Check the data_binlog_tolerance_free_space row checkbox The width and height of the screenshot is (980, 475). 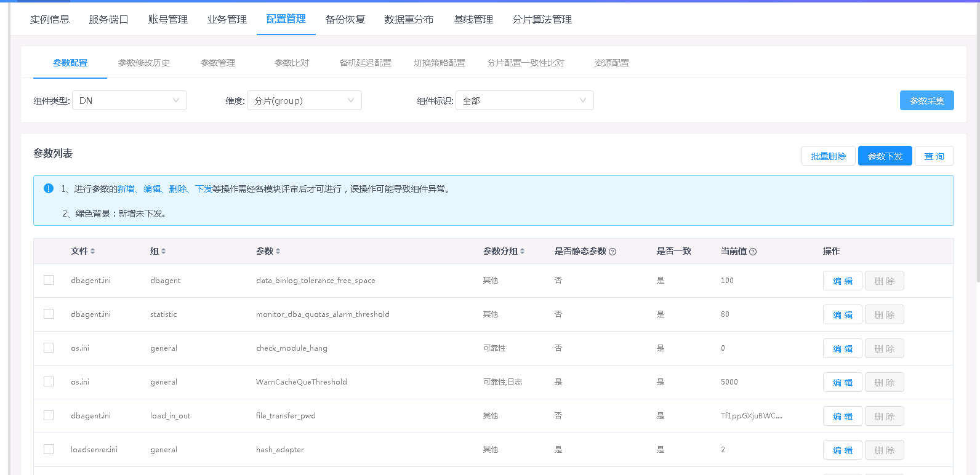pyautogui.click(x=49, y=280)
